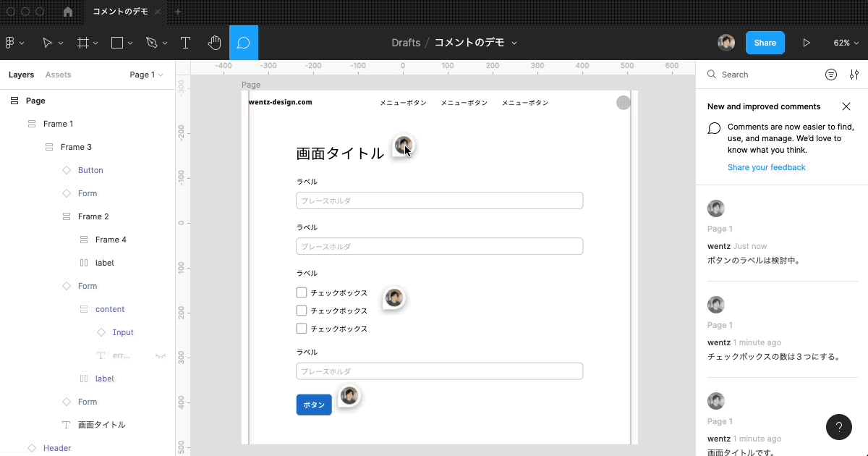Click the blue Share button
This screenshot has width=868, height=456.
765,43
